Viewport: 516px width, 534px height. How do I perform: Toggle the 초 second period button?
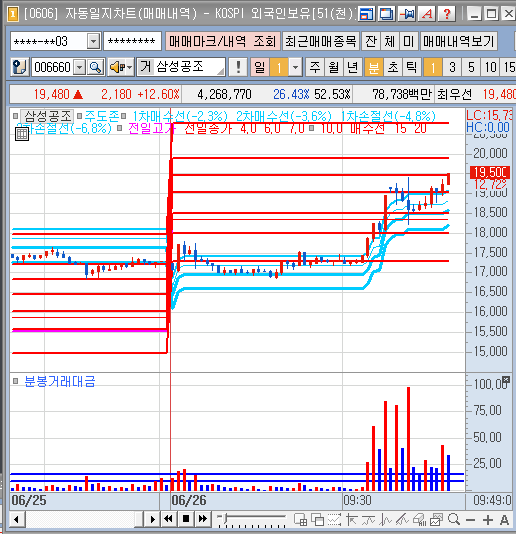pyautogui.click(x=393, y=67)
